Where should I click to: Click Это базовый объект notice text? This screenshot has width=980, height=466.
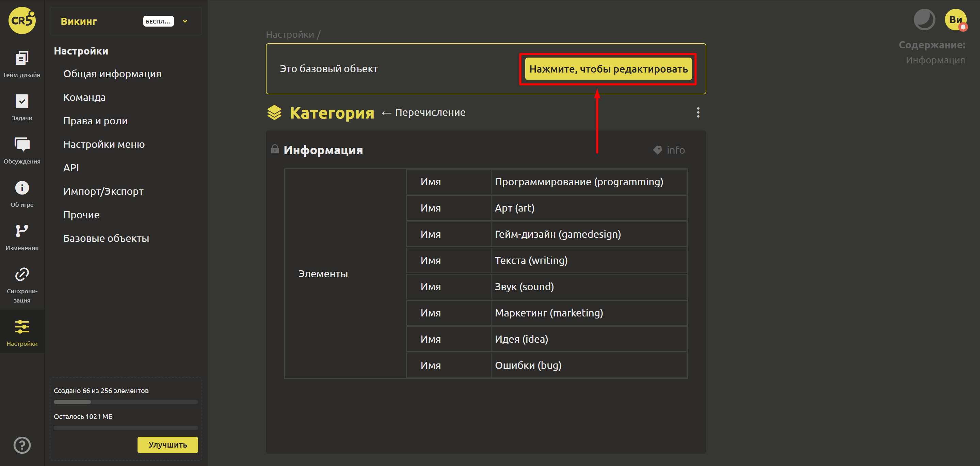click(329, 69)
